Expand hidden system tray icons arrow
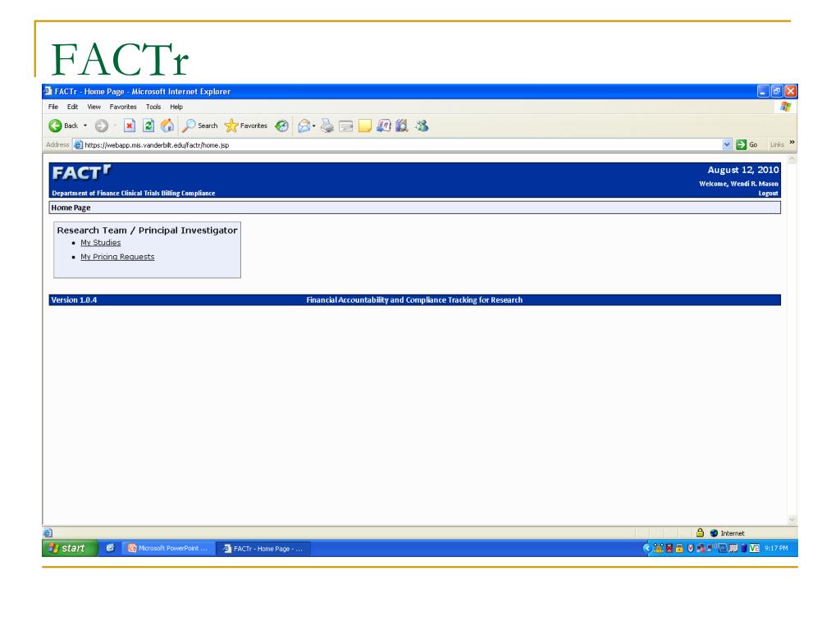This screenshot has width=840, height=630. [x=647, y=548]
